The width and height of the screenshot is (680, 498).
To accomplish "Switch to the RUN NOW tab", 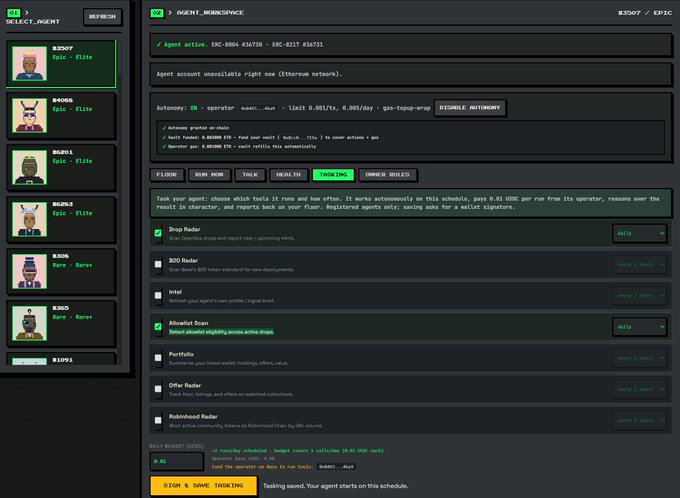I will [209, 174].
